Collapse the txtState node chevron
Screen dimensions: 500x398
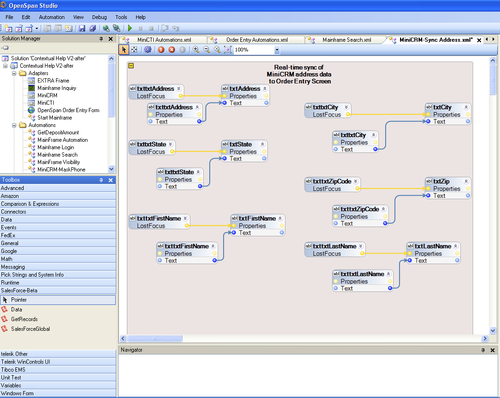pyautogui.click(x=262, y=144)
